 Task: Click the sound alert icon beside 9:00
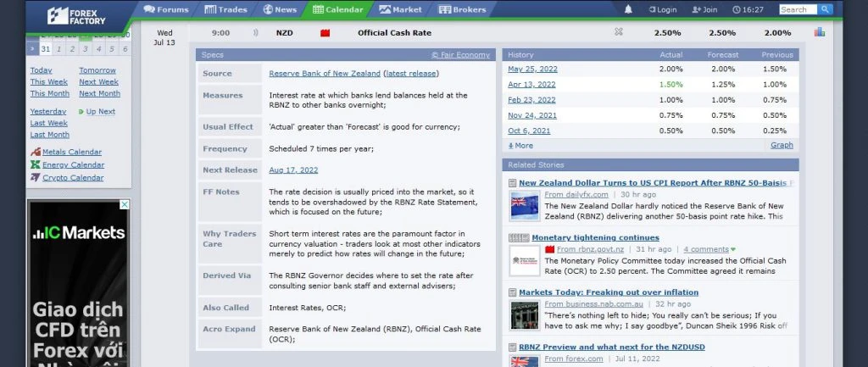point(255,33)
